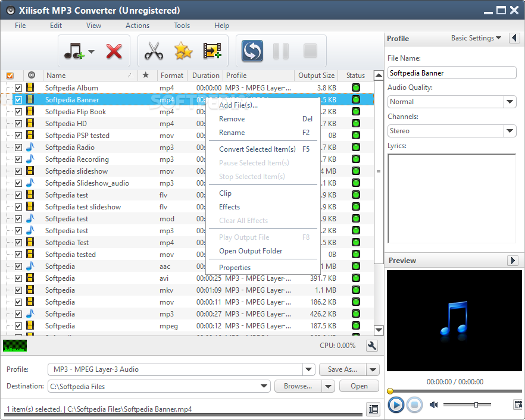Image resolution: width=525 pixels, height=420 pixels.
Task: Uncheck Softpedia Flip Book checkbox
Action: point(18,112)
